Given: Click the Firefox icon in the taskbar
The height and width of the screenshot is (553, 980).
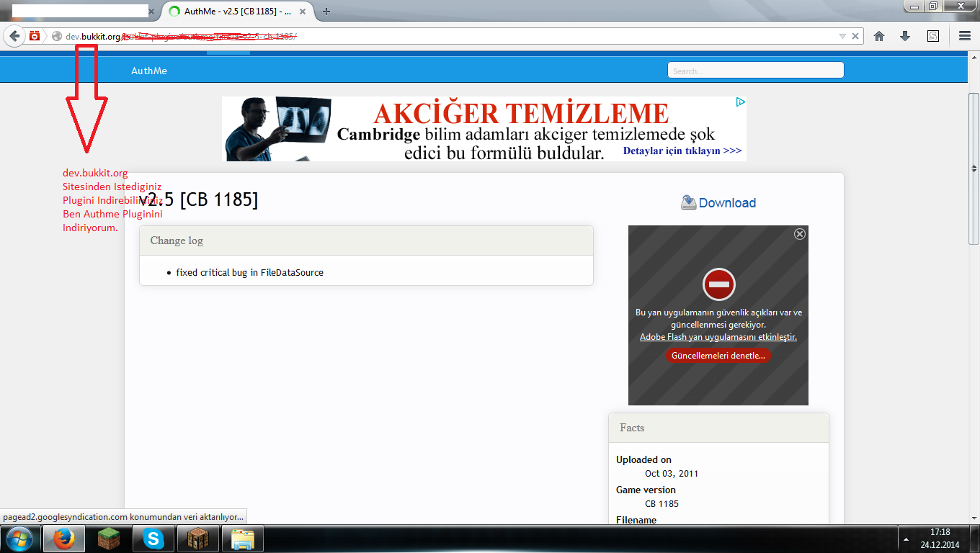Looking at the screenshot, I should tap(65, 539).
